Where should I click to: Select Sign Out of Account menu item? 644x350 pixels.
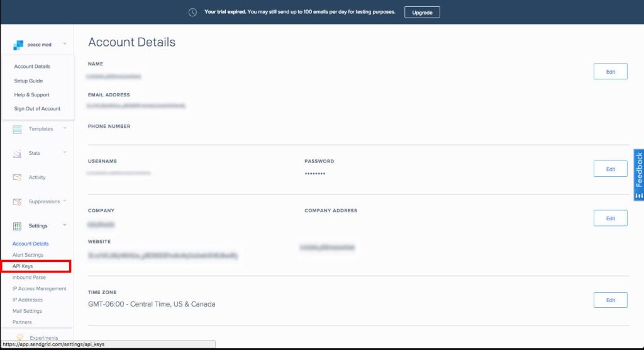point(37,109)
